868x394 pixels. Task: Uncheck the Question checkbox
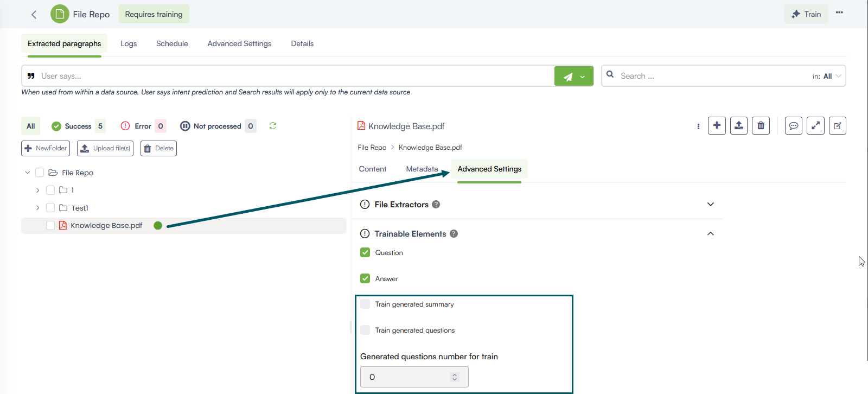coord(365,252)
